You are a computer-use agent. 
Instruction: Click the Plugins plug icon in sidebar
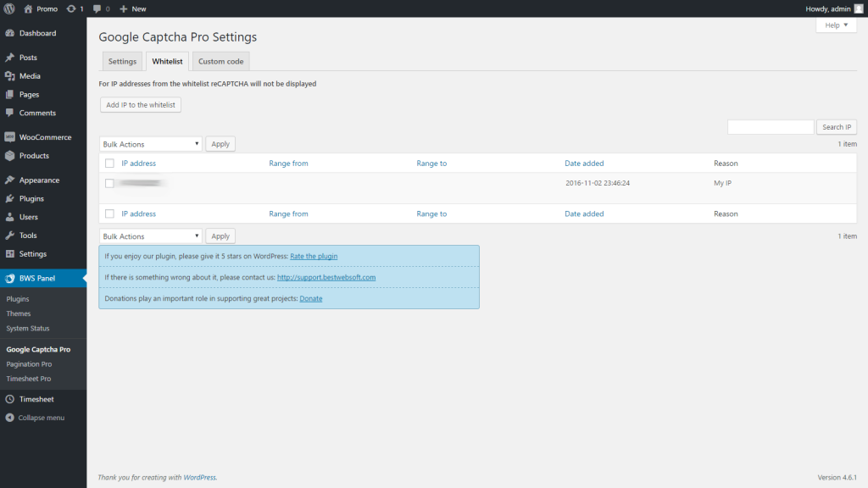(10, 198)
